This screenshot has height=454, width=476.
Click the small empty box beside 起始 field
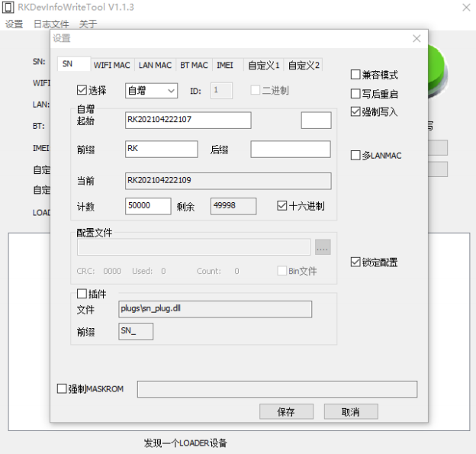point(316,121)
